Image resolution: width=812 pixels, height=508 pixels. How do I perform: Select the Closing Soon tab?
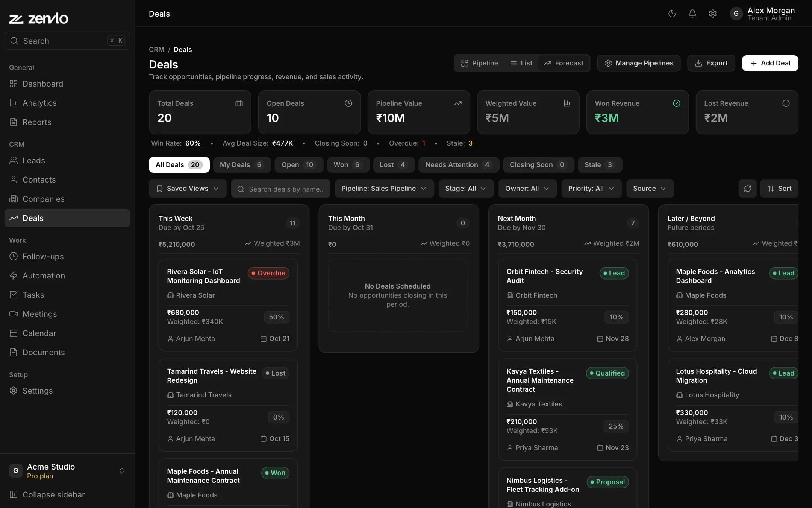[538, 165]
